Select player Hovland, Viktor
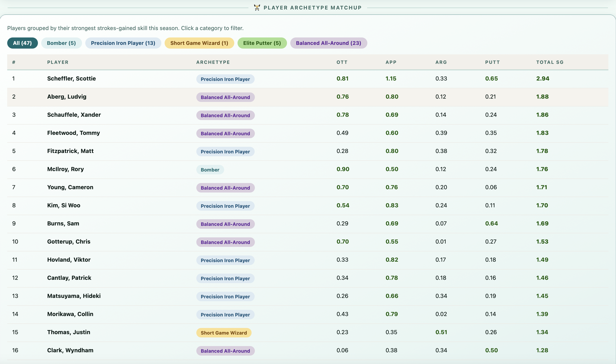Screen dimensions: 616x364 (x=69, y=260)
